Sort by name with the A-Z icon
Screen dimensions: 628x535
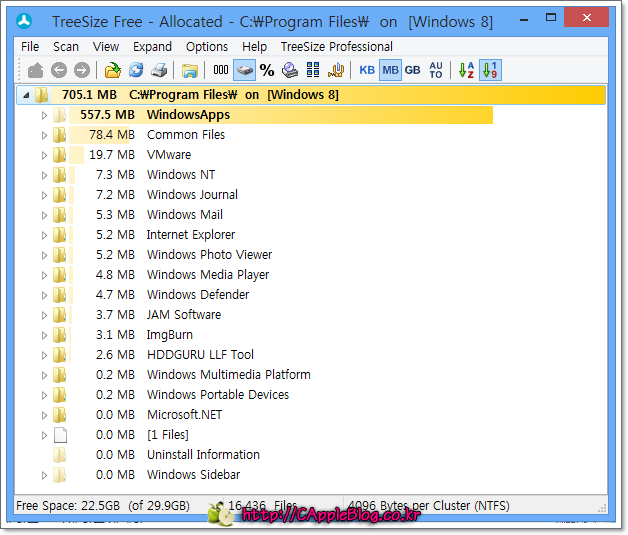click(467, 70)
